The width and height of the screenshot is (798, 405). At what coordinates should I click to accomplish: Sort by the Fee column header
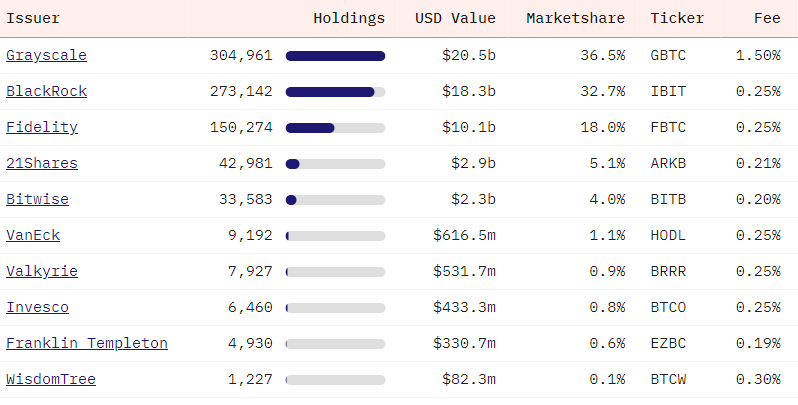click(767, 18)
